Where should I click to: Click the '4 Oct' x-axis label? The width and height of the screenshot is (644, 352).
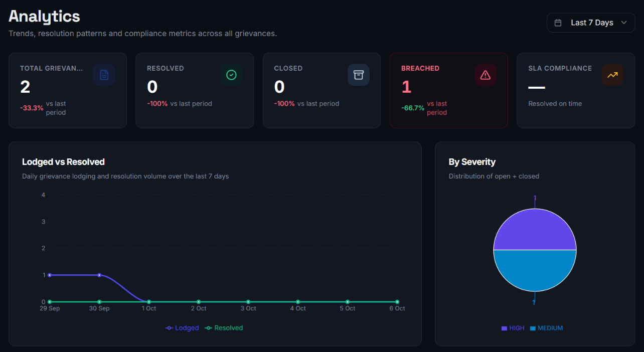pos(298,308)
